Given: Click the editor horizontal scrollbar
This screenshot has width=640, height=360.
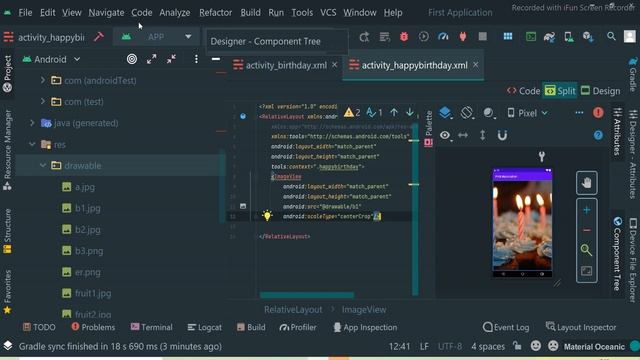Looking at the screenshot, I should pyautogui.click(x=307, y=295).
